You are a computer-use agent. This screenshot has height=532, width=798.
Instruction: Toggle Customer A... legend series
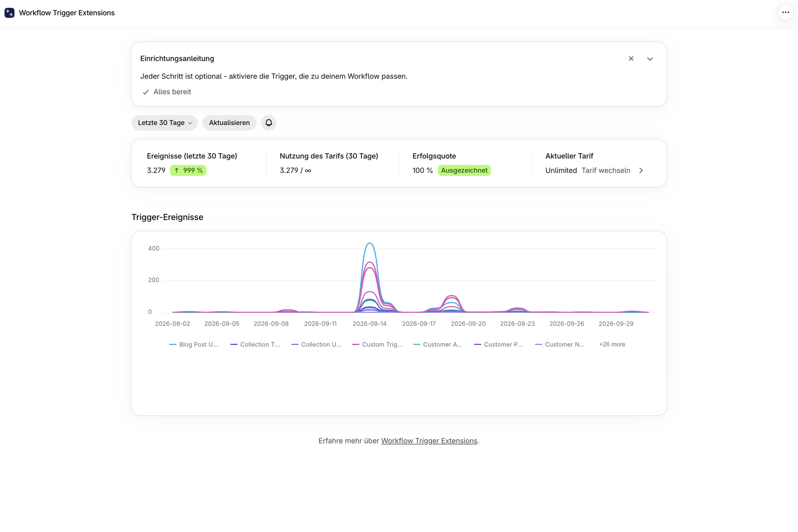pos(438,345)
